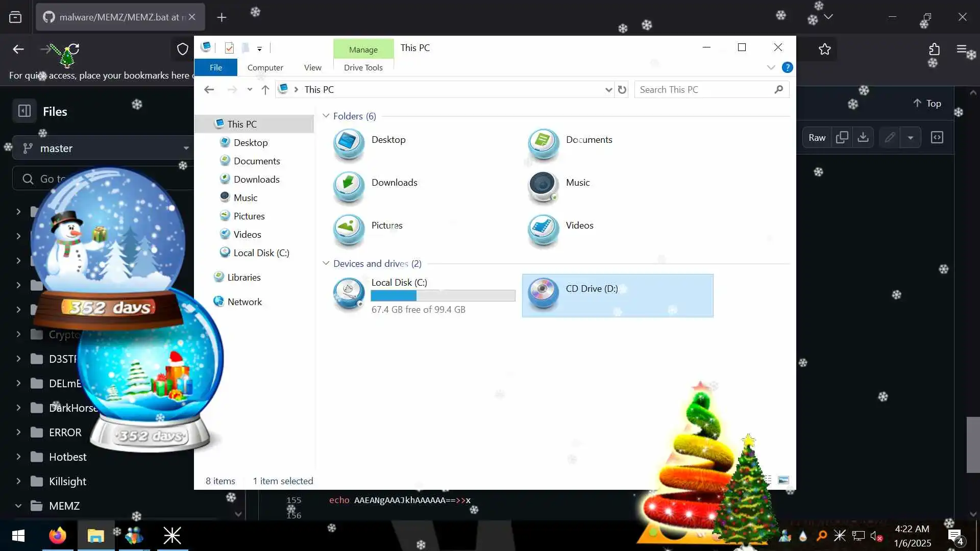Collapse the Files side panel toggle
The image size is (980, 551).
click(x=24, y=111)
